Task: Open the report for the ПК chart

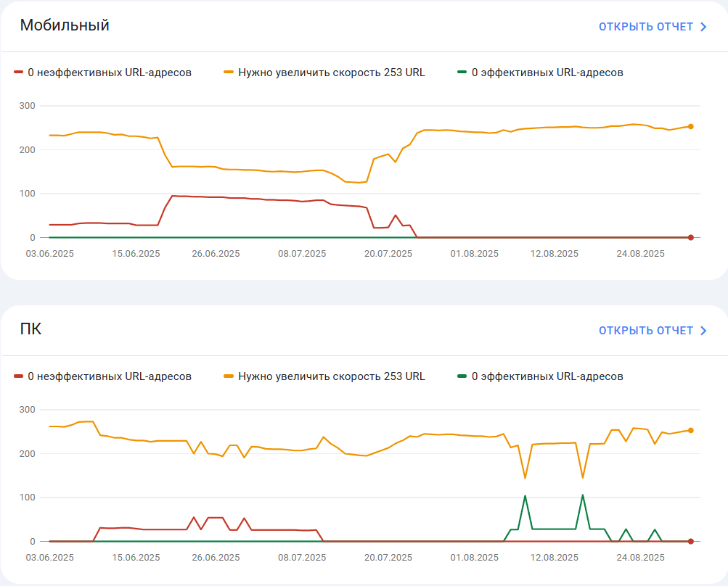Action: point(653,331)
